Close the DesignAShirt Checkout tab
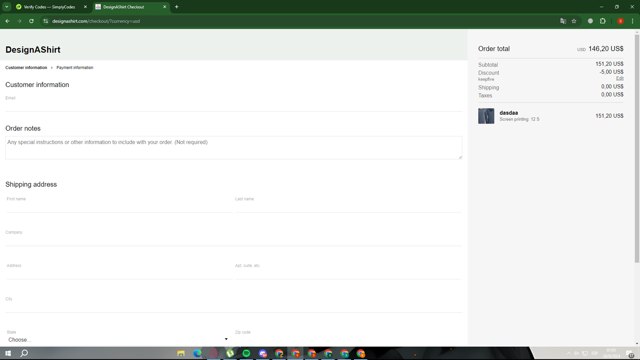 coord(164,7)
